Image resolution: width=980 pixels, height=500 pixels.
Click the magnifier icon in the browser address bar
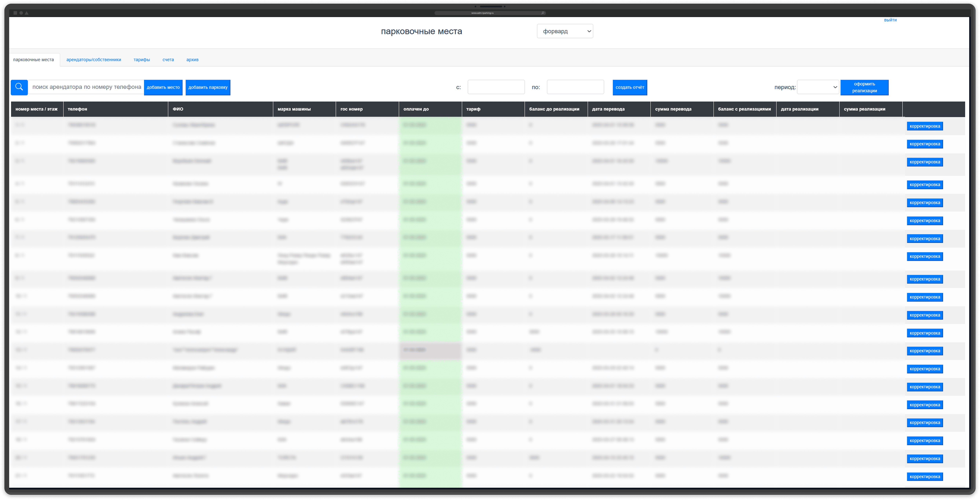click(x=543, y=13)
